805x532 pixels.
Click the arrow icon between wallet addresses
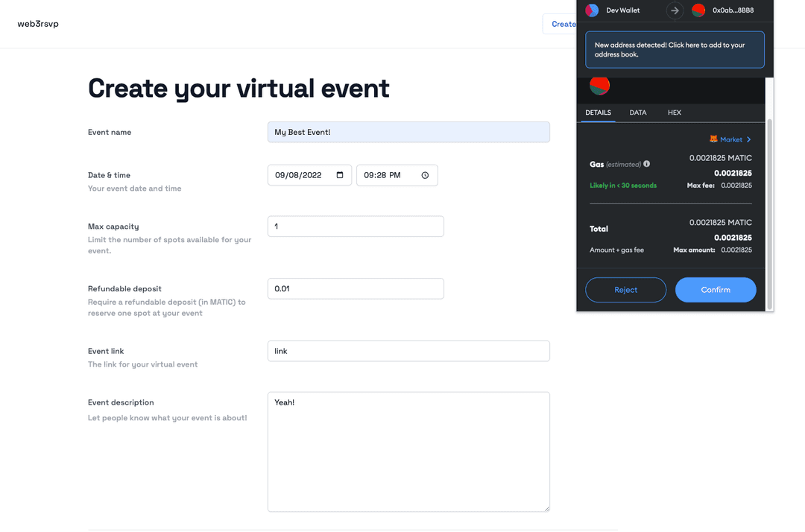click(675, 10)
